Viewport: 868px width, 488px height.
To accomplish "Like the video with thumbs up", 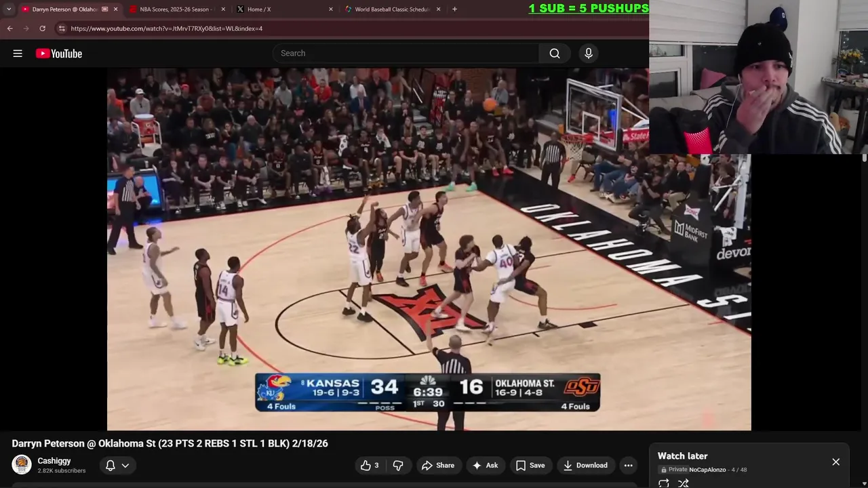I will pos(370,465).
